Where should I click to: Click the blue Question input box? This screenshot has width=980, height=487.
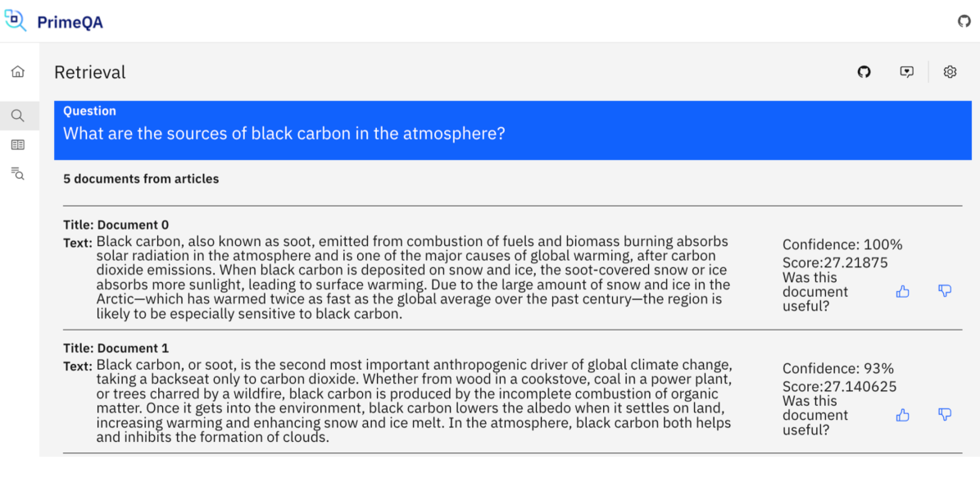point(507,133)
